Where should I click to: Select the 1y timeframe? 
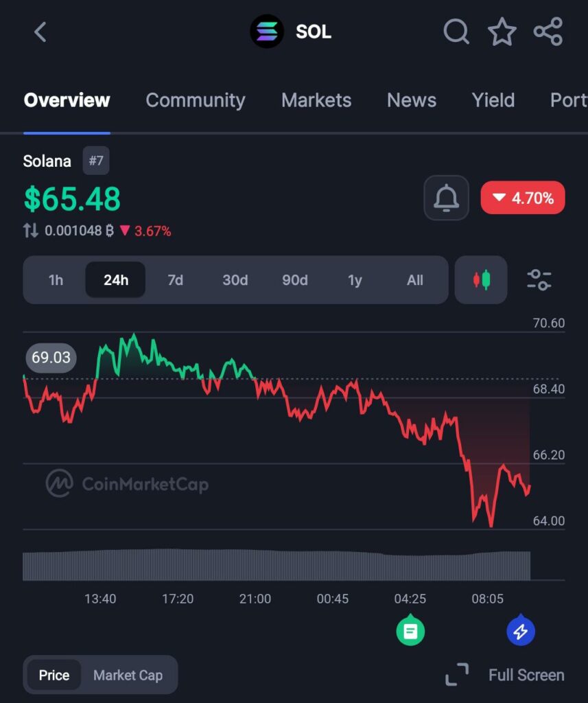355,280
